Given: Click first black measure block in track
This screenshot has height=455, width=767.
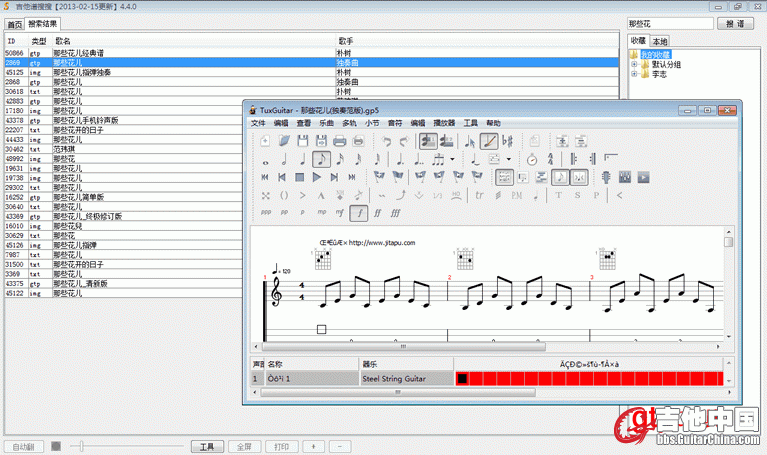Looking at the screenshot, I should 462,378.
